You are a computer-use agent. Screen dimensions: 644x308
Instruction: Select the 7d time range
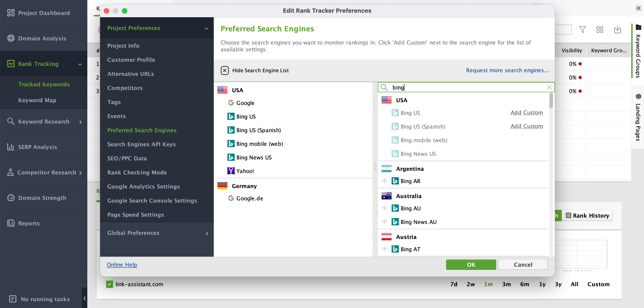click(454, 284)
